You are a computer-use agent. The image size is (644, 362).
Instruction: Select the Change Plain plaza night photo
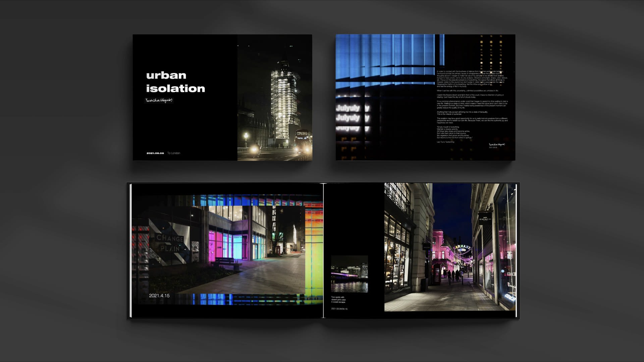pos(227,250)
